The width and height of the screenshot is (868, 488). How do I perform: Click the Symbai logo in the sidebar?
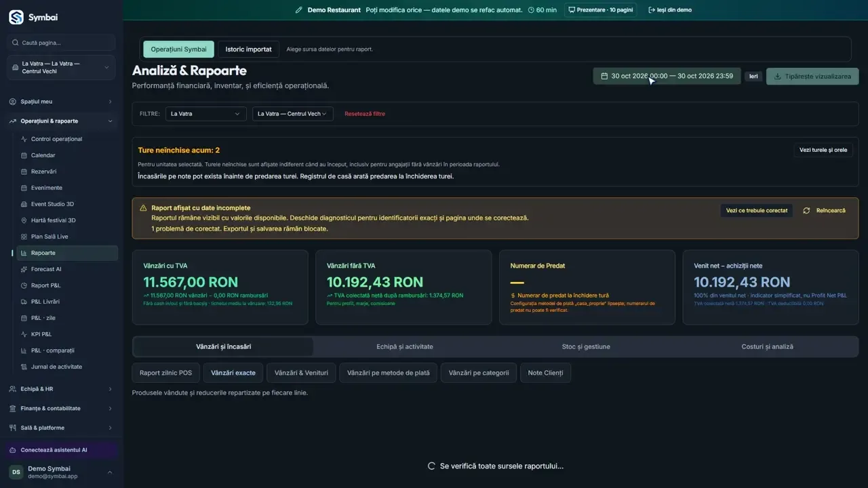pyautogui.click(x=33, y=18)
